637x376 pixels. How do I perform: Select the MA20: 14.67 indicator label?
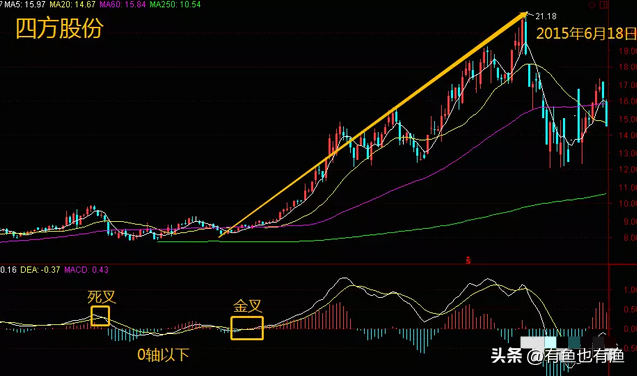point(72,4)
